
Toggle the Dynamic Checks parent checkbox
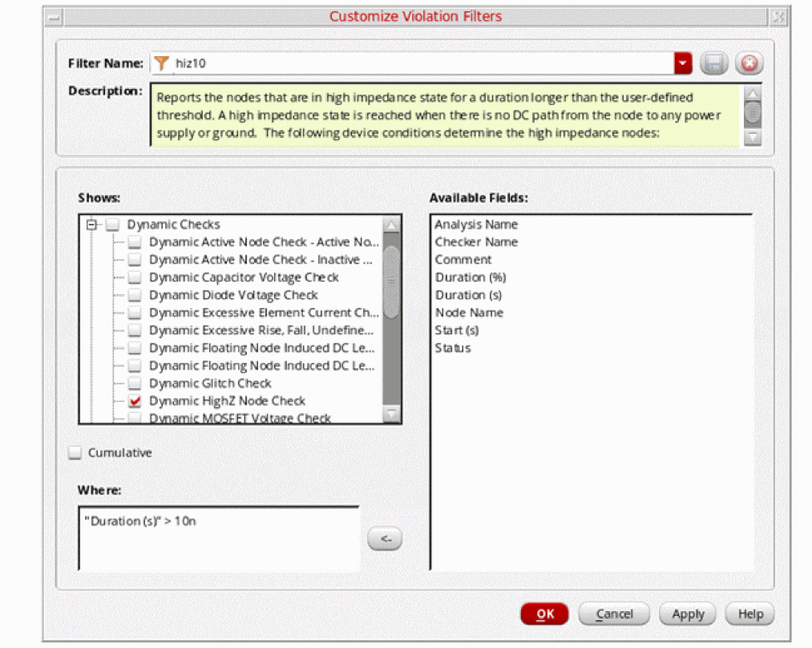point(113,225)
